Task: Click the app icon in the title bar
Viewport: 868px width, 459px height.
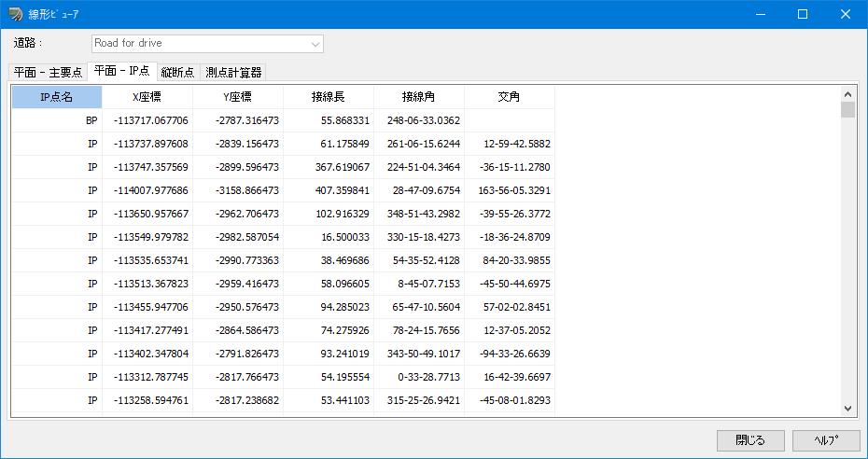Action: click(15, 14)
